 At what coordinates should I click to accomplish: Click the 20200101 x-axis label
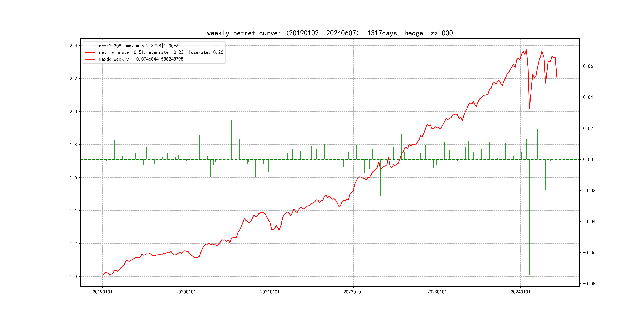point(186,292)
